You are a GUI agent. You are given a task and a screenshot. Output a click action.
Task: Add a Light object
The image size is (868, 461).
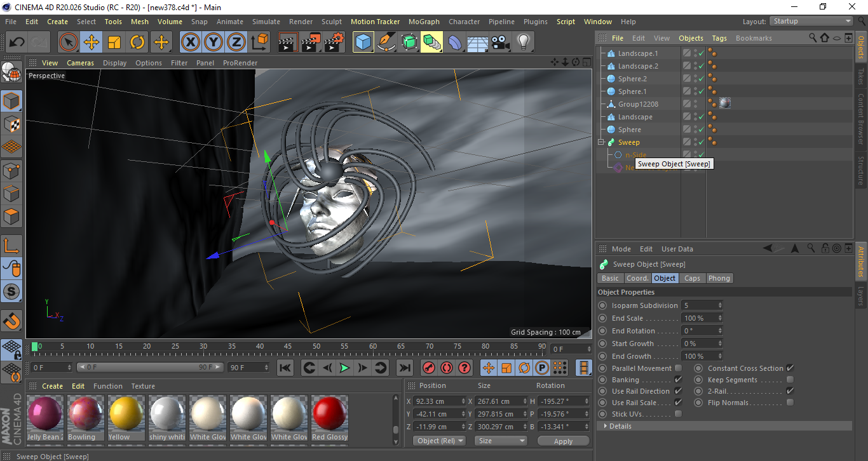(x=524, y=43)
